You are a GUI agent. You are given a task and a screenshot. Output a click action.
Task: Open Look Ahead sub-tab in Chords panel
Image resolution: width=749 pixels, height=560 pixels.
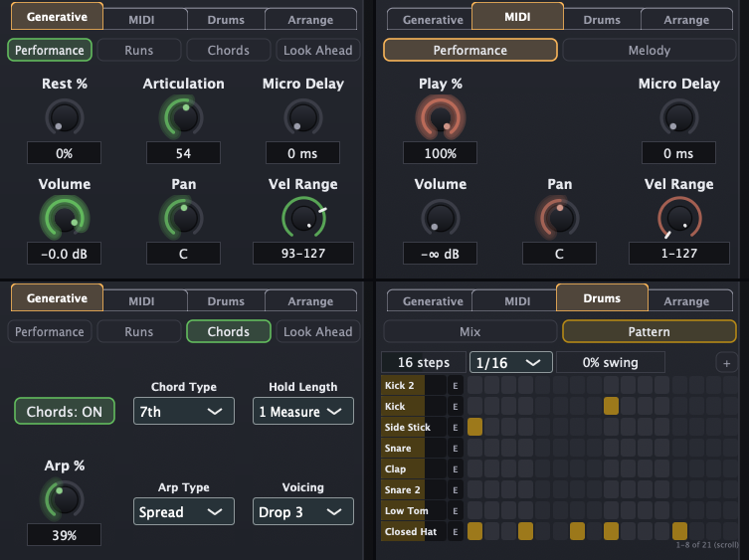tap(317, 331)
